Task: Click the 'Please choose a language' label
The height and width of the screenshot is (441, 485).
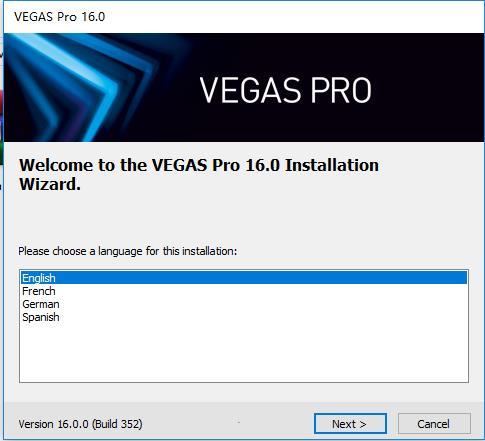Action: pos(127,251)
